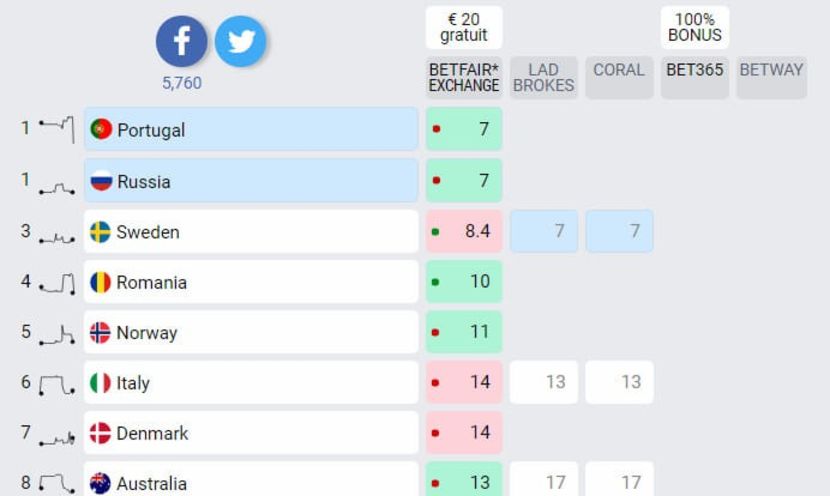Click the Facebook share icon
This screenshot has width=830, height=496.
coord(181,42)
